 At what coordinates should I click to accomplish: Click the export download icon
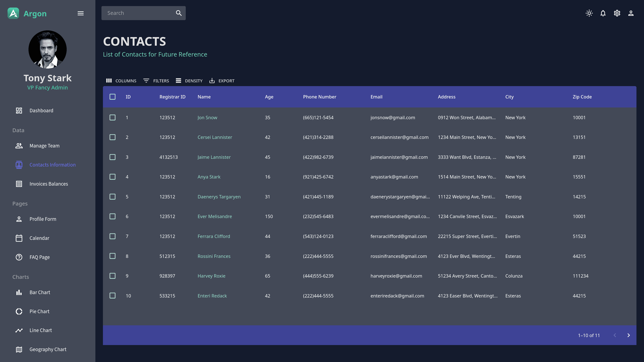[x=212, y=80]
